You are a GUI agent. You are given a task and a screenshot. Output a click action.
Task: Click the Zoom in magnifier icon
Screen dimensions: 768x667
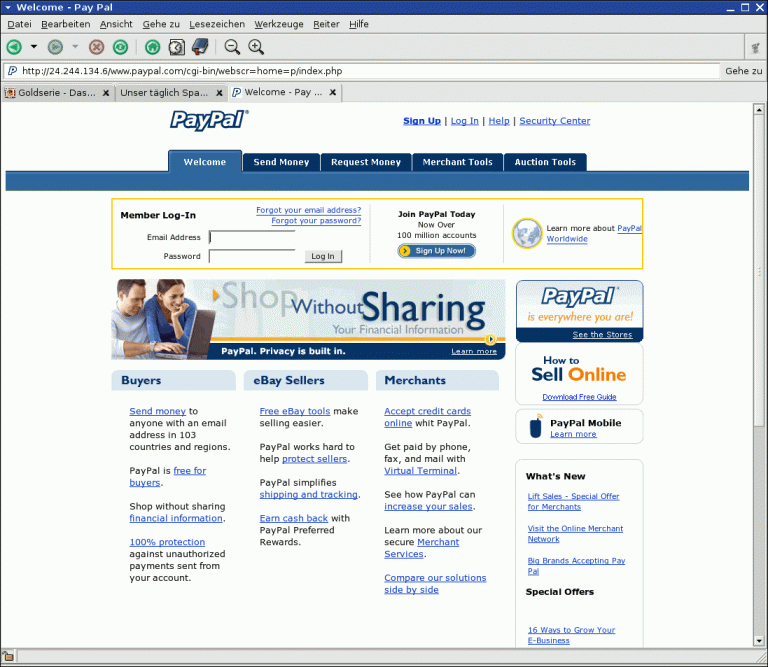tap(256, 47)
